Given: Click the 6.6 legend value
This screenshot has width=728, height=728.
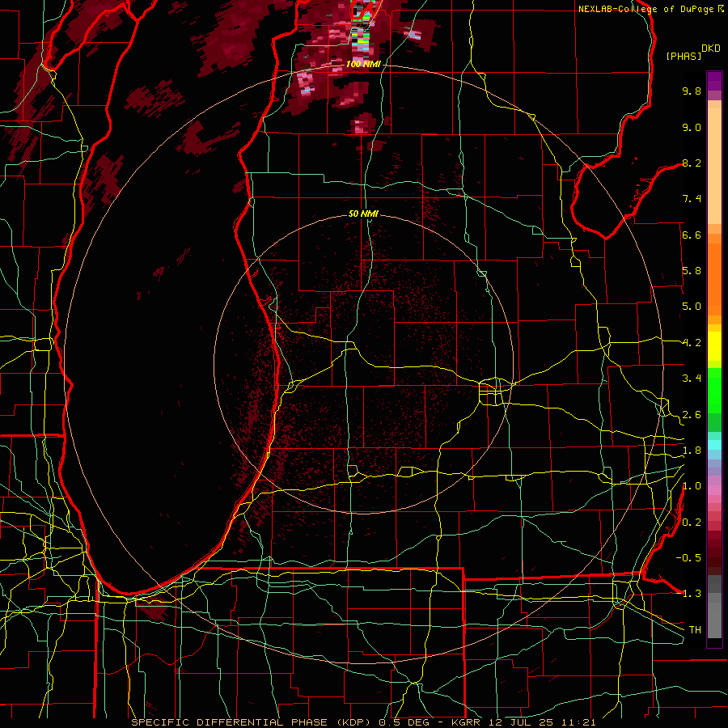Looking at the screenshot, I should [692, 235].
